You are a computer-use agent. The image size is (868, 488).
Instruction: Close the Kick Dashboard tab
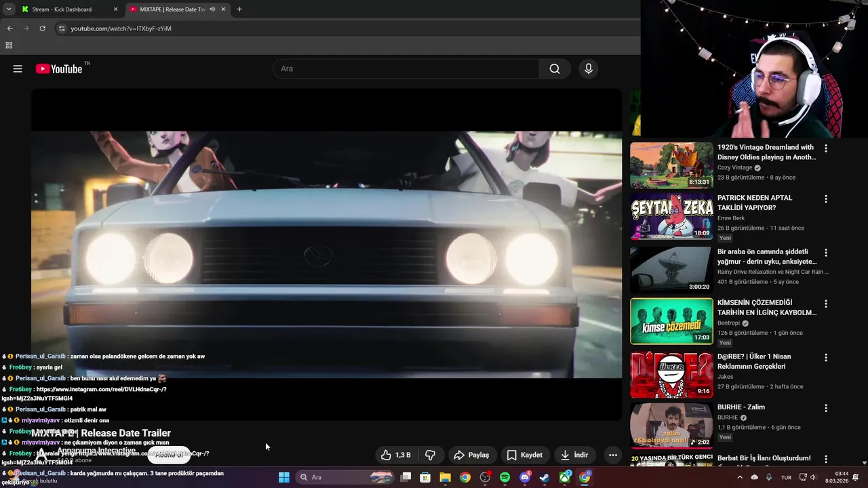point(115,9)
